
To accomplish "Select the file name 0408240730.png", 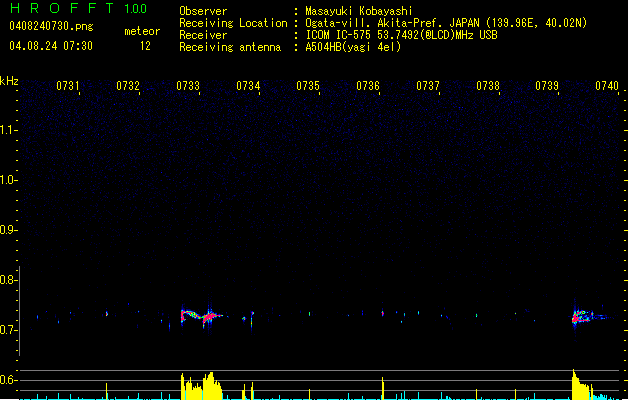I will [51, 27].
